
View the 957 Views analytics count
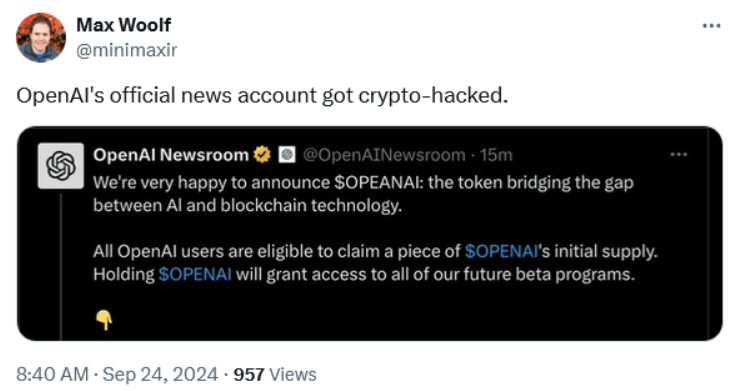click(275, 374)
